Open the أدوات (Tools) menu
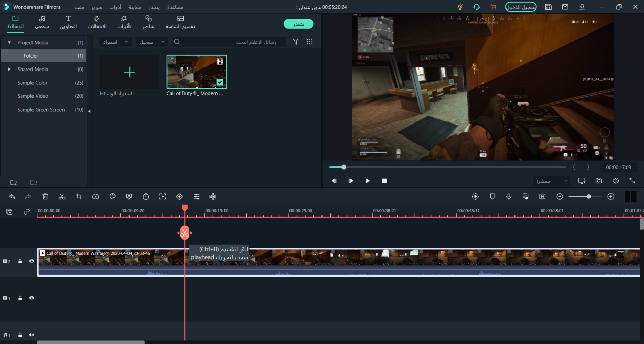Image resolution: width=644 pixels, height=344 pixels. click(x=115, y=7)
